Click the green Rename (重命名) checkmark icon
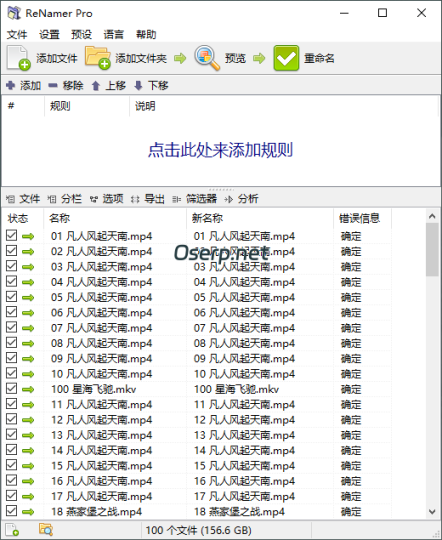This screenshot has width=442, height=540. click(x=286, y=58)
